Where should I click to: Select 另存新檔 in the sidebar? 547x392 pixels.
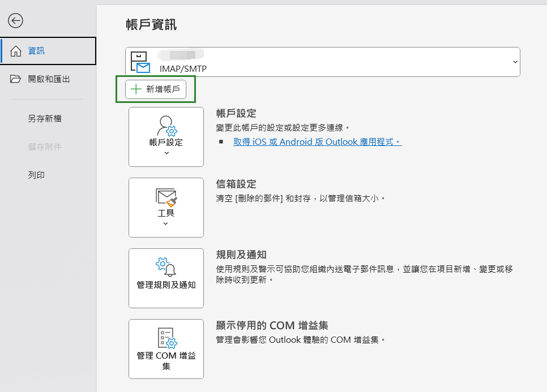tap(45, 119)
